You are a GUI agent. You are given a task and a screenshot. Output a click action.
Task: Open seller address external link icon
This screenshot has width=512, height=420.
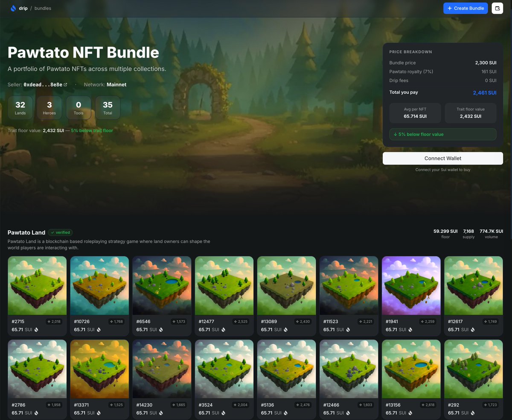pos(65,84)
